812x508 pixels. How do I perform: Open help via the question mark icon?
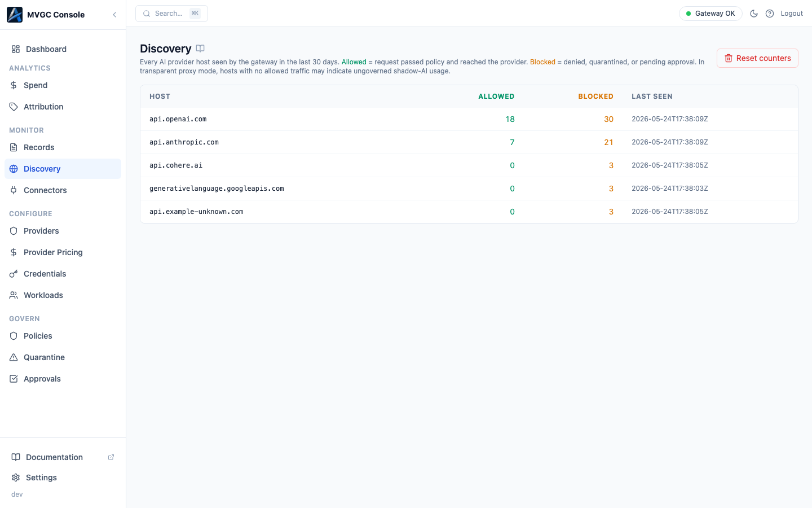pyautogui.click(x=770, y=14)
